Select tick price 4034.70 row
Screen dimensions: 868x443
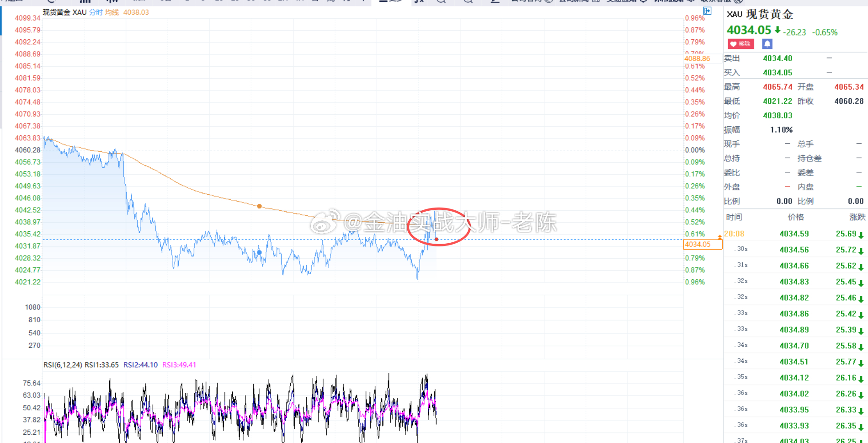pyautogui.click(x=795, y=346)
